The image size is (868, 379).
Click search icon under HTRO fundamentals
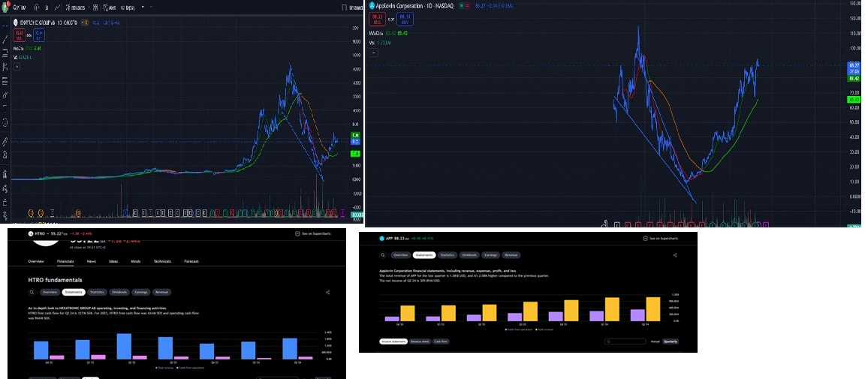(32, 292)
